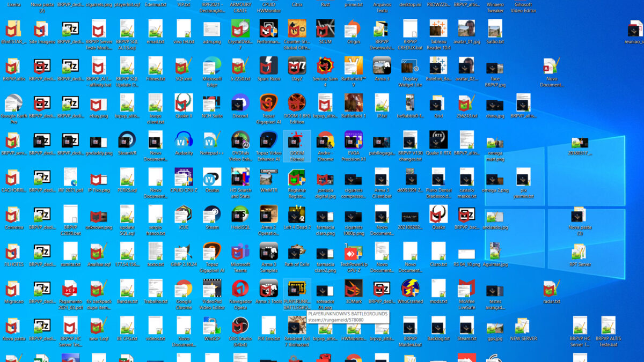Open Google Earth Pro shortcut

pos(13,103)
